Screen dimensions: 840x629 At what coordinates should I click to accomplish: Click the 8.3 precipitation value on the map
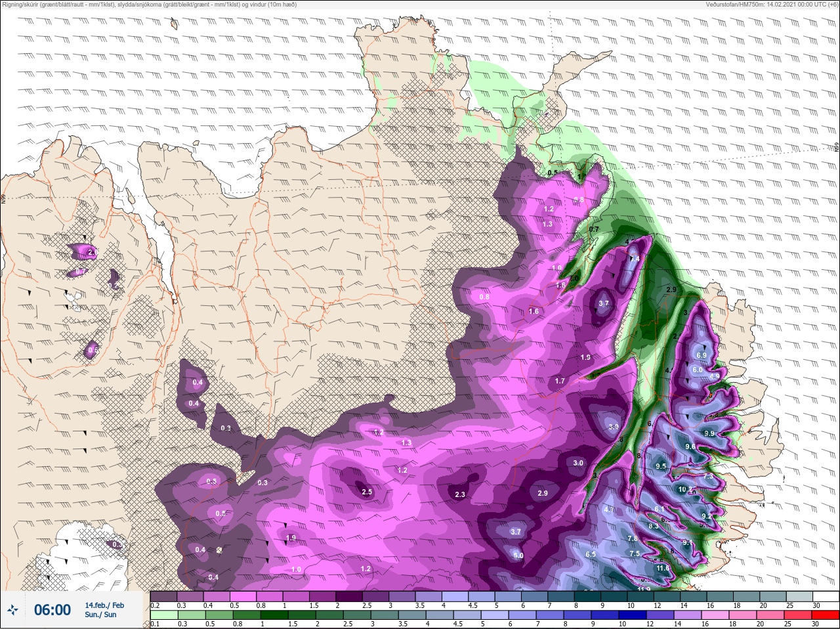(x=654, y=527)
